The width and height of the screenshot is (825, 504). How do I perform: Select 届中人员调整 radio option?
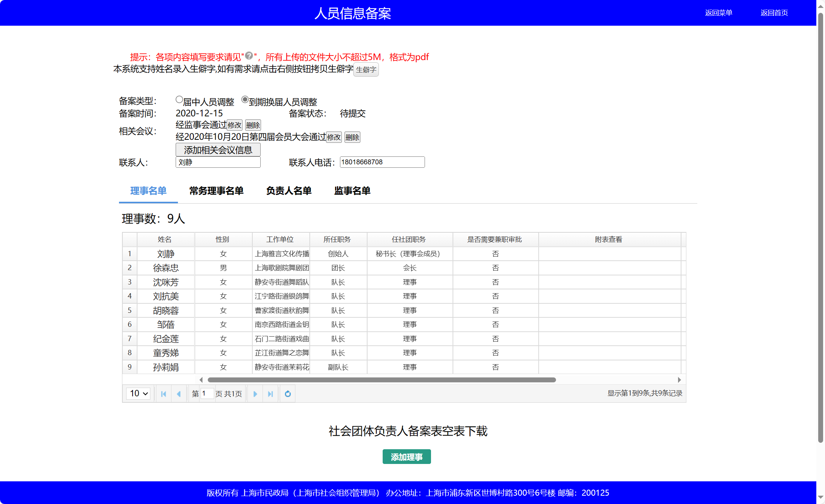point(179,100)
